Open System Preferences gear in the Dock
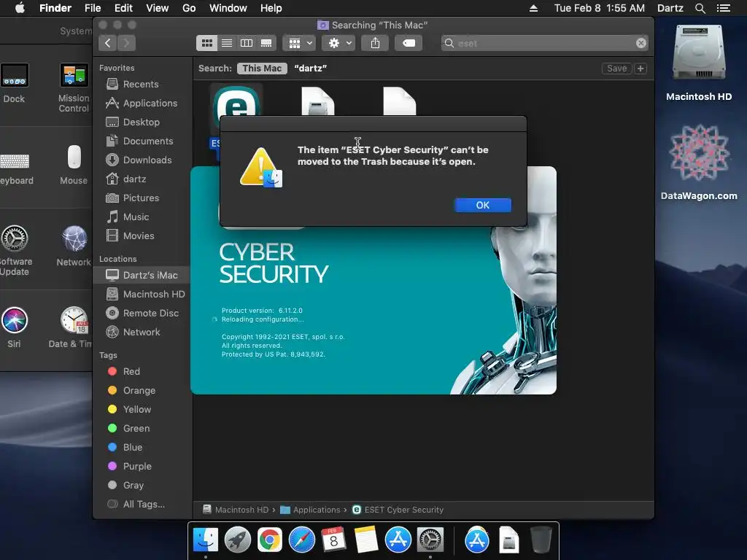The image size is (747, 560). [x=430, y=540]
